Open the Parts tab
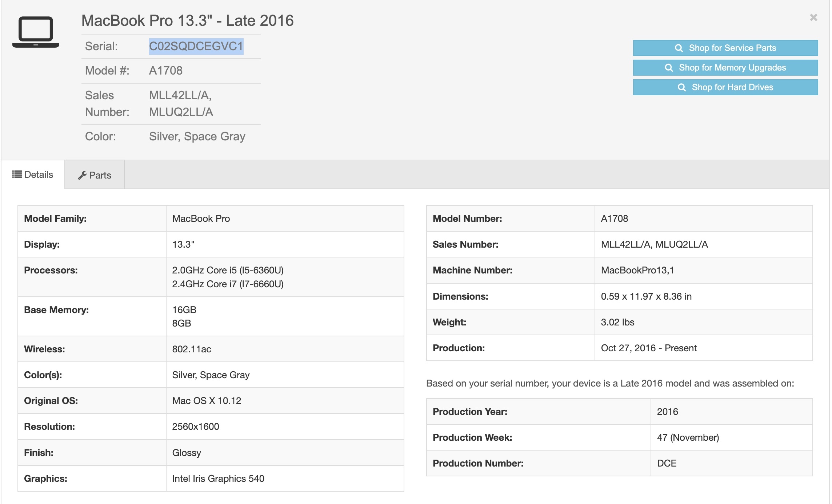Image resolution: width=832 pixels, height=504 pixels. (x=95, y=175)
